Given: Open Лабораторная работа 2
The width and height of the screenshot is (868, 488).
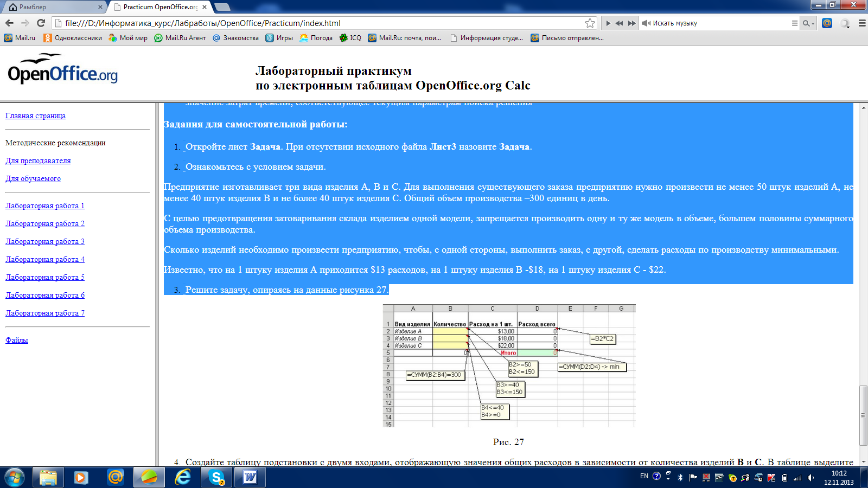Looking at the screenshot, I should (45, 223).
